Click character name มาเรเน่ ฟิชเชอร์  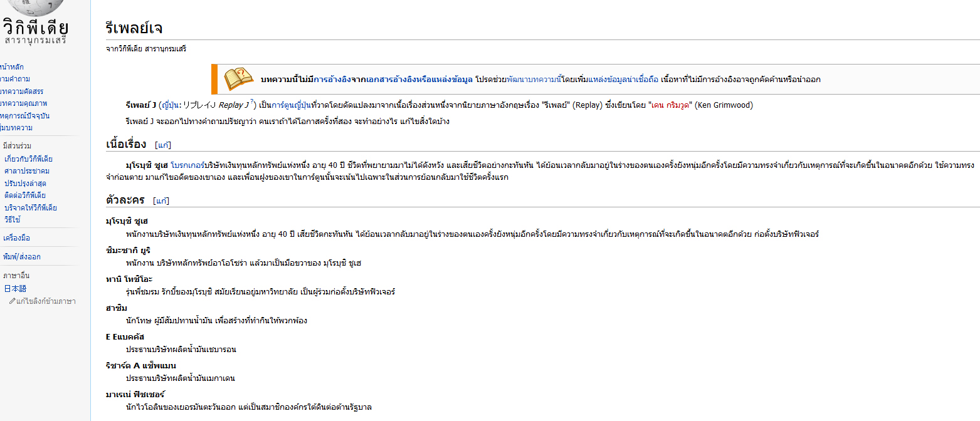pyautogui.click(x=135, y=395)
